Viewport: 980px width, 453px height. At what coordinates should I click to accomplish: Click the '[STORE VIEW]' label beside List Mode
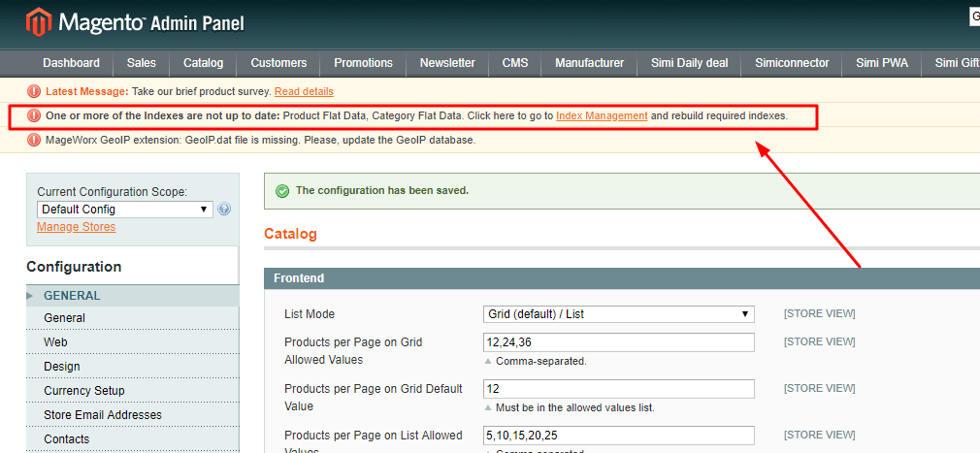(x=819, y=313)
